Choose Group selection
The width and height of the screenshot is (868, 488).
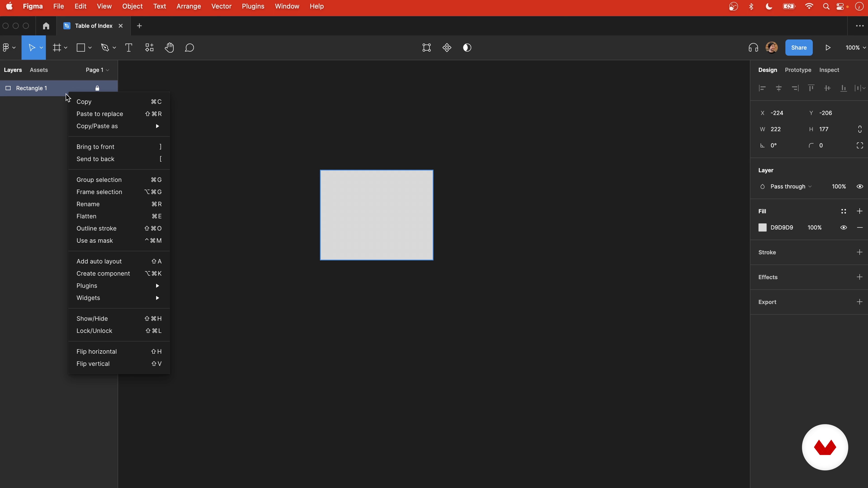pyautogui.click(x=119, y=180)
